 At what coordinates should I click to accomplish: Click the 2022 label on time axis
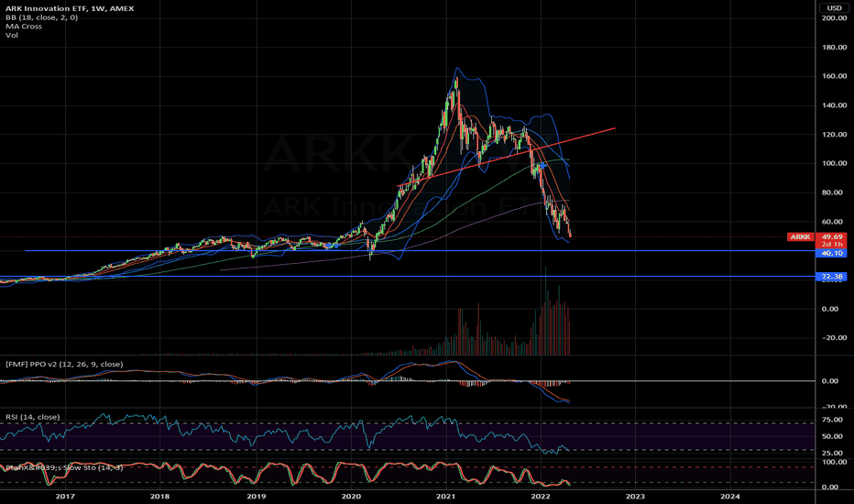click(x=541, y=497)
